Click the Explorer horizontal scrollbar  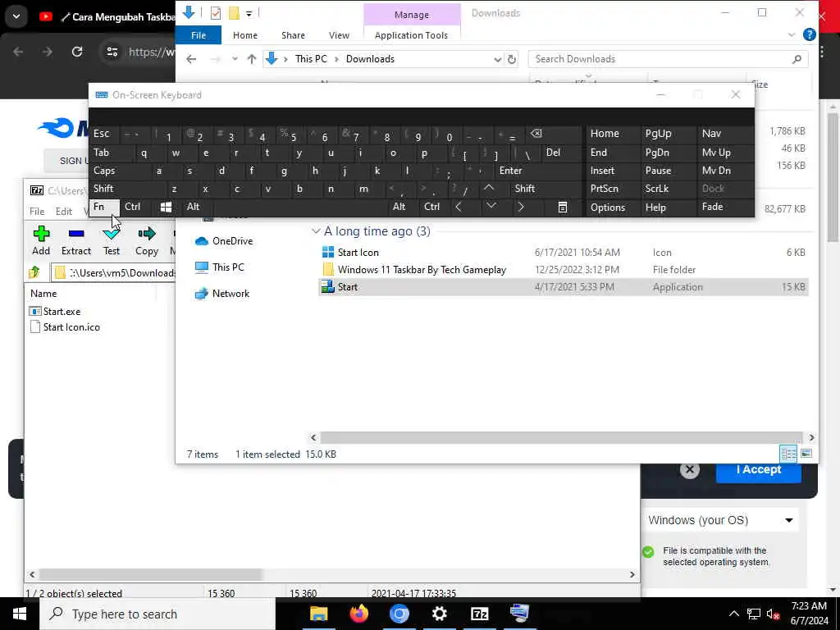coord(561,438)
